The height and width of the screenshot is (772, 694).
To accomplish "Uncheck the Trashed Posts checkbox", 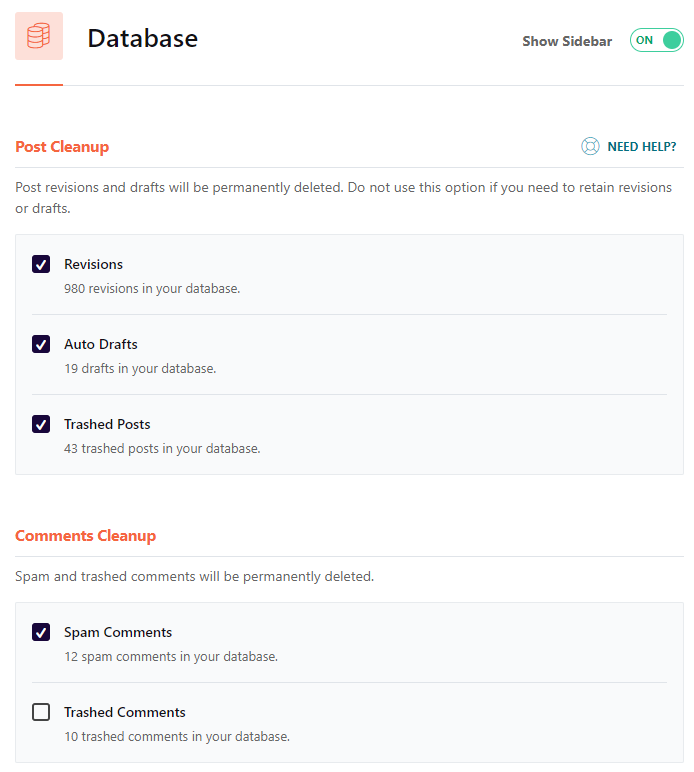I will (41, 424).
